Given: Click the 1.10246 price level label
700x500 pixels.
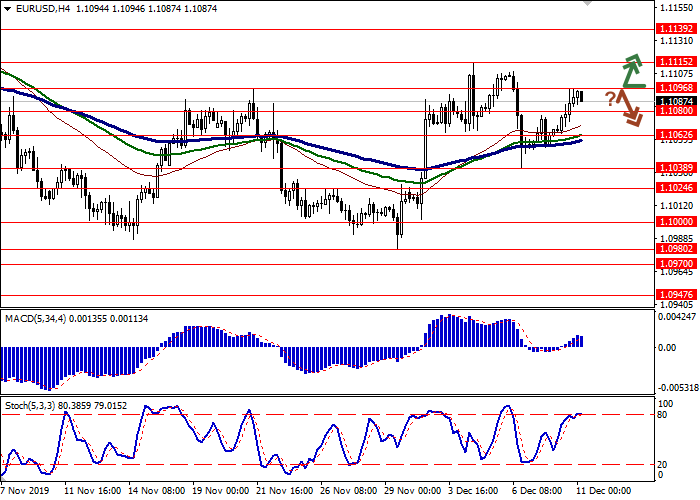Looking at the screenshot, I should tap(676, 187).
